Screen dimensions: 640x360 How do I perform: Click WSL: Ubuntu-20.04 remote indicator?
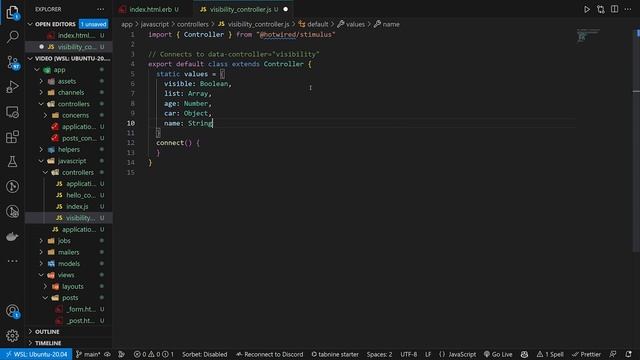[36, 354]
